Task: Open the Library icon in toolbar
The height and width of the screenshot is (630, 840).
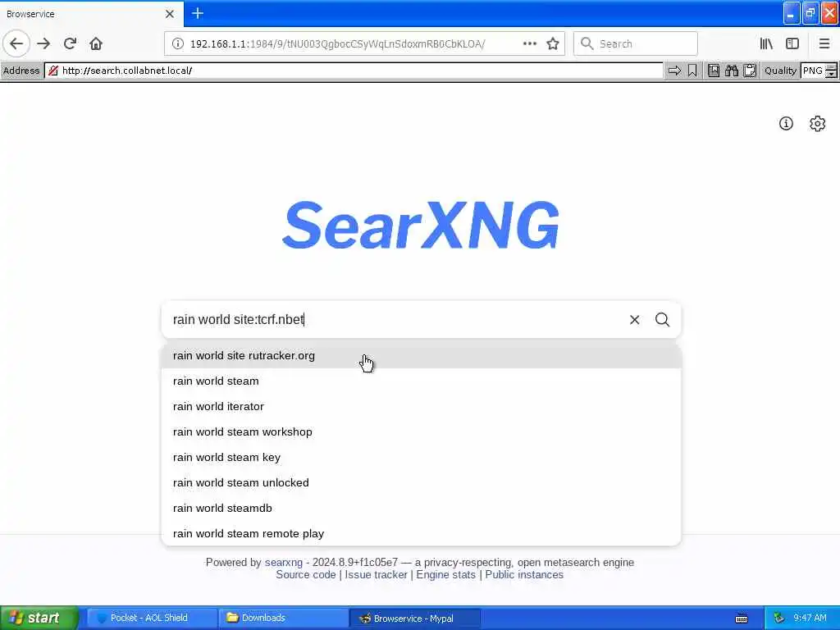Action: 766,43
